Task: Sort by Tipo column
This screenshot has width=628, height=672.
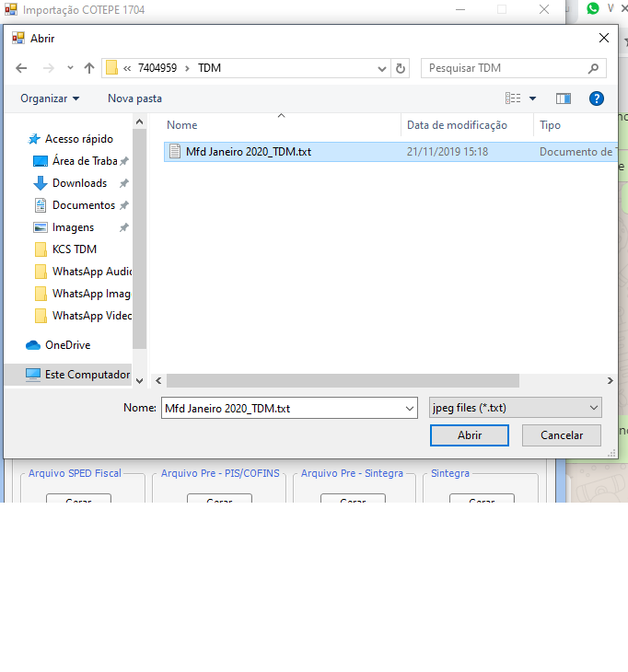Action: (550, 125)
